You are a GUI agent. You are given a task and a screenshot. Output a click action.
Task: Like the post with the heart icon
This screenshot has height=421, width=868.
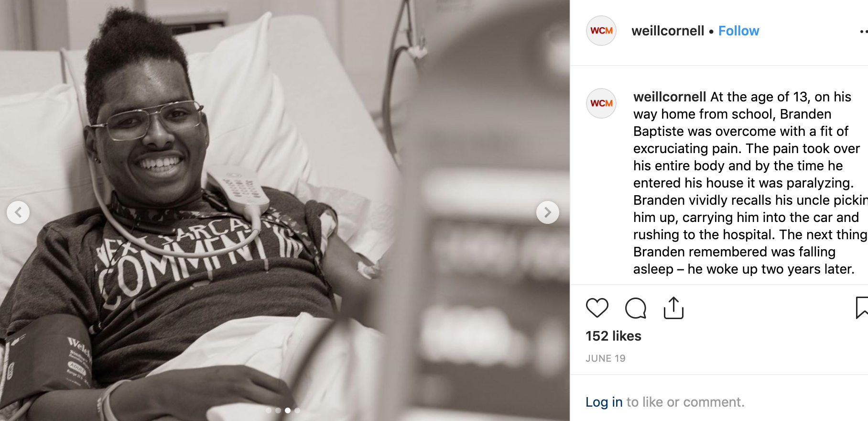[597, 308]
